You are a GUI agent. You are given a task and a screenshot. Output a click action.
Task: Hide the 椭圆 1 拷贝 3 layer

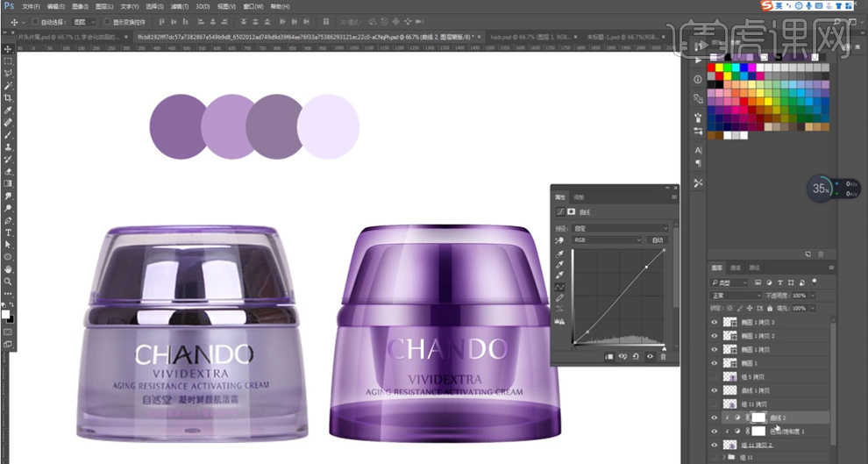tap(714, 322)
